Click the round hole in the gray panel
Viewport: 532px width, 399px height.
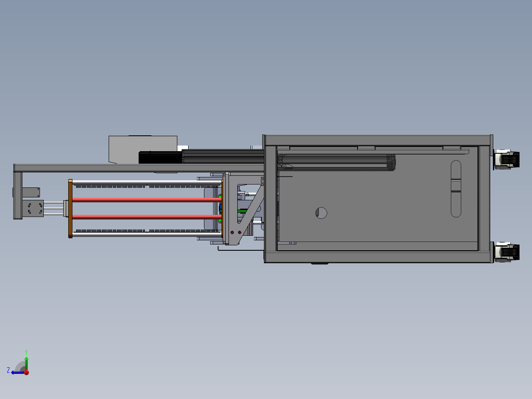click(x=321, y=213)
